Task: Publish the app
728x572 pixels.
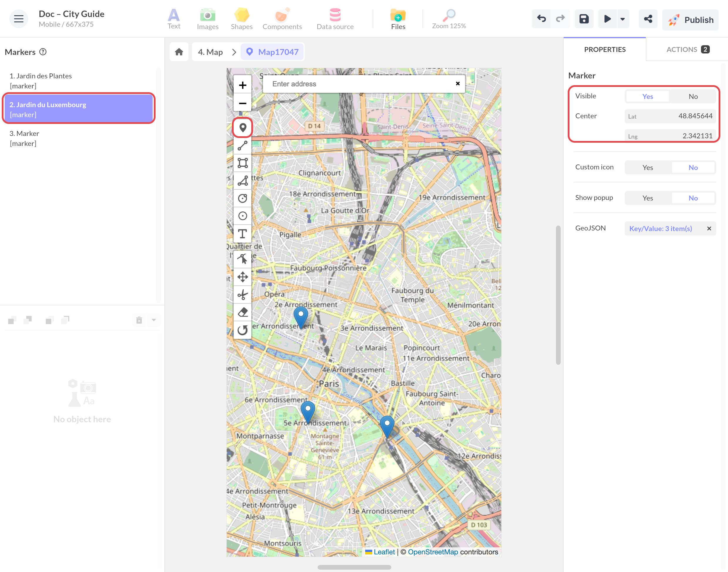Action: [x=690, y=20]
